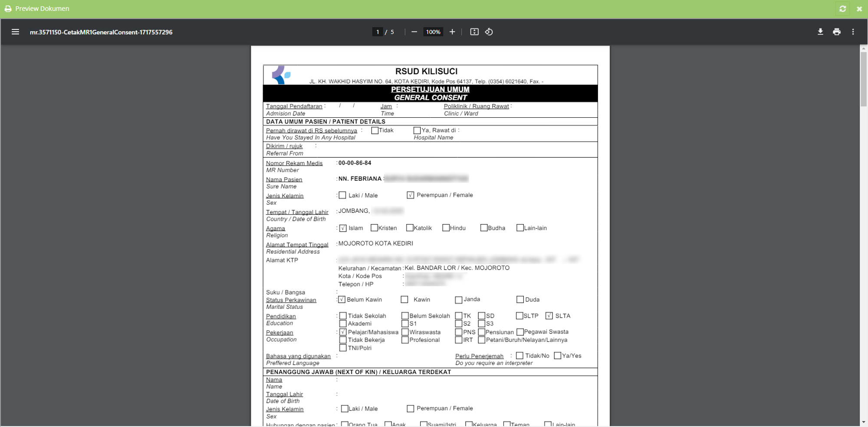This screenshot has width=868, height=427.
Task: Check the Budha religion checkbox
Action: [484, 228]
